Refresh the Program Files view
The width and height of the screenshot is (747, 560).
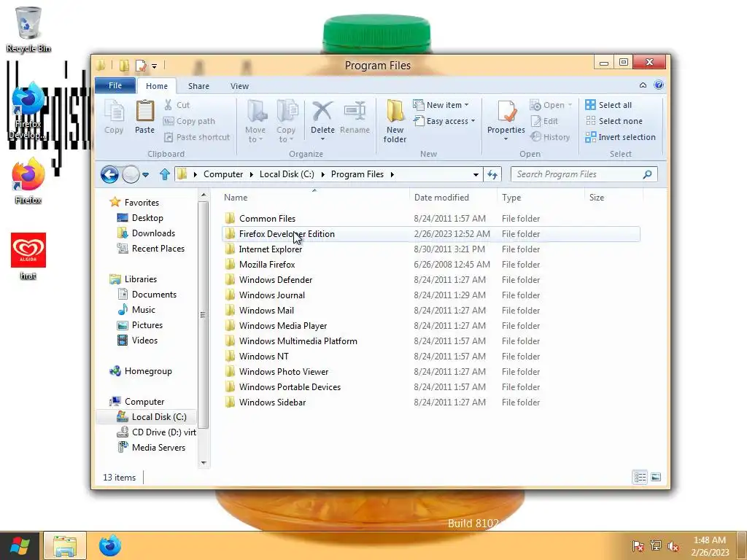(x=492, y=174)
